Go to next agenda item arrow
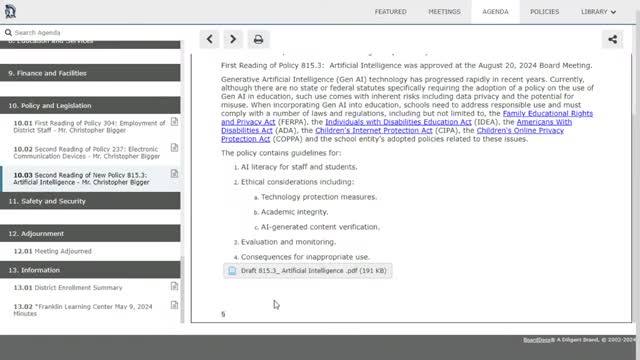Image resolution: width=640 pixels, height=360 pixels. [233, 39]
